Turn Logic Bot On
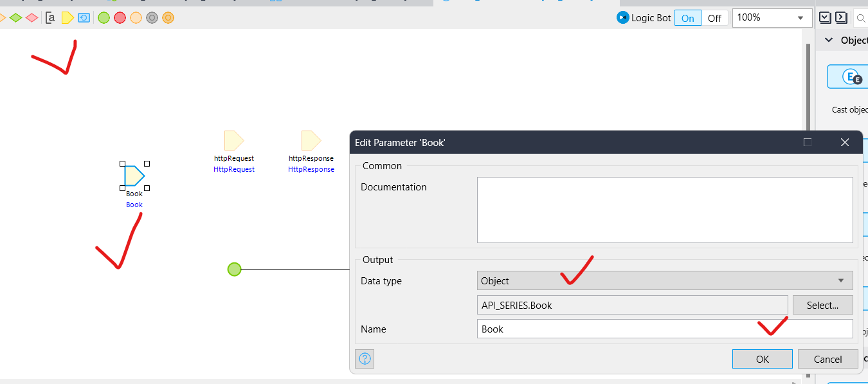Image resolution: width=868 pixels, height=384 pixels. tap(687, 18)
